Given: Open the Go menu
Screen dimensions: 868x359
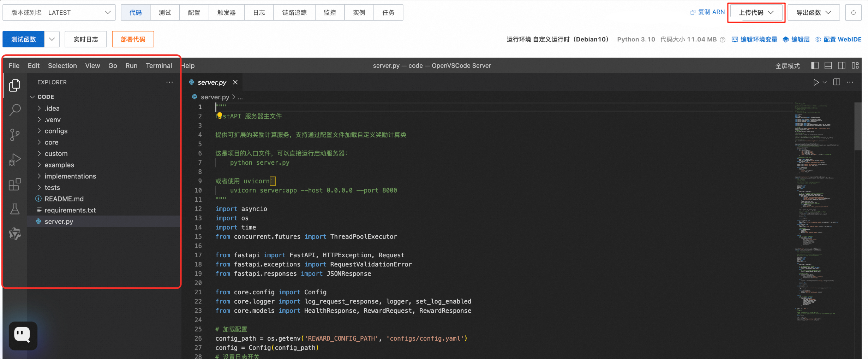Looking at the screenshot, I should coord(113,66).
